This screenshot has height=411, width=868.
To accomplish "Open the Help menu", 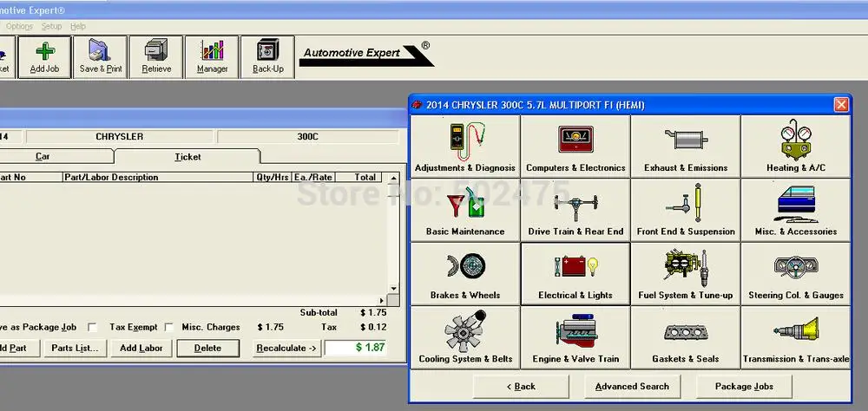I will click(78, 26).
